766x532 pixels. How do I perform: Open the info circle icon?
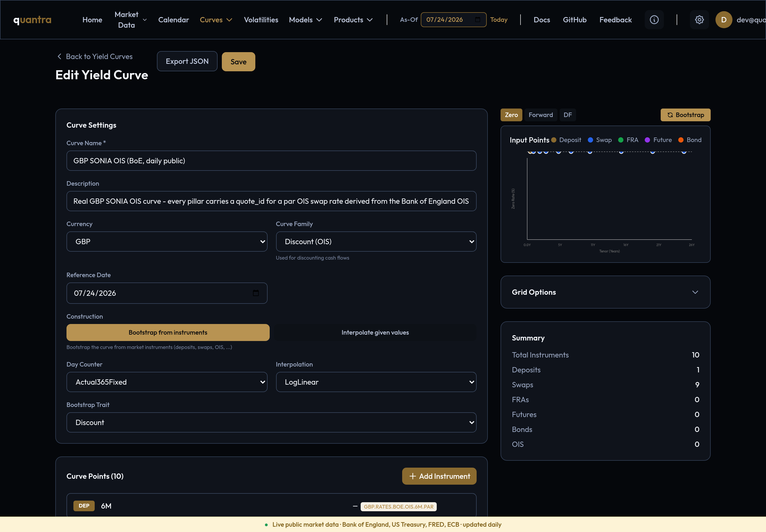click(x=654, y=20)
